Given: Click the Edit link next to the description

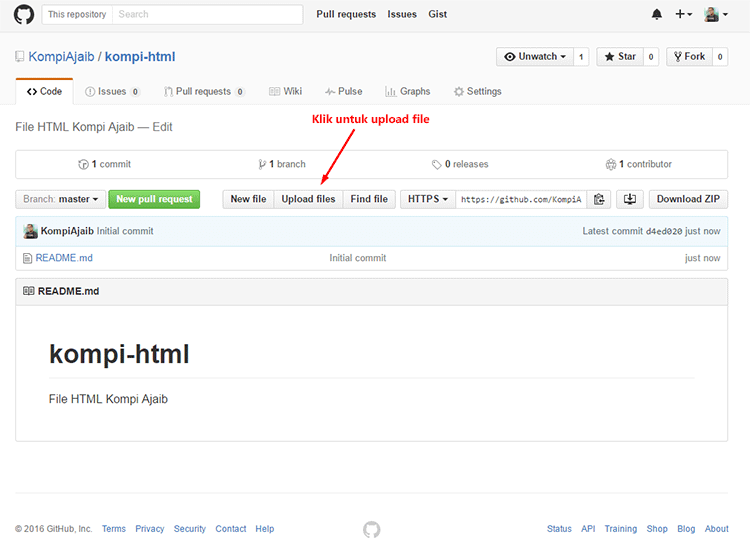Looking at the screenshot, I should [162, 127].
